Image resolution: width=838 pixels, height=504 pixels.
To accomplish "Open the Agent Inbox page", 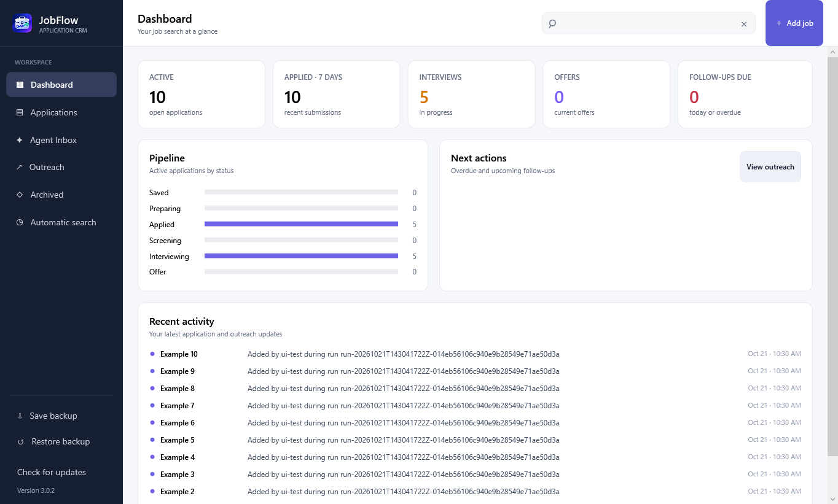I will [x=61, y=140].
